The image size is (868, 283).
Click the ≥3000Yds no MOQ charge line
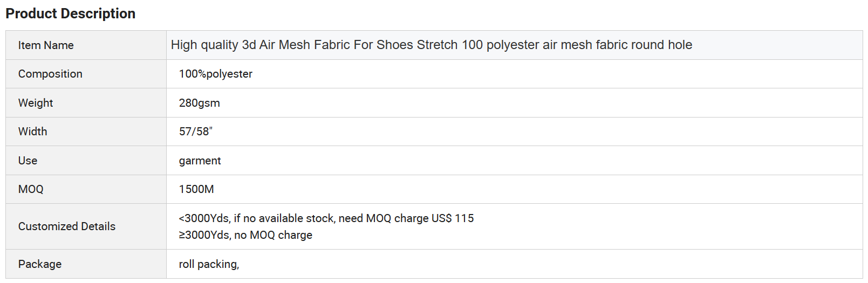pyautogui.click(x=245, y=235)
